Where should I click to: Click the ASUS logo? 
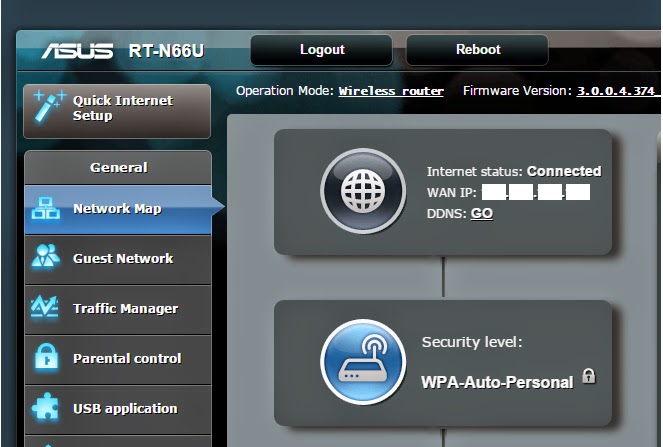tap(77, 51)
